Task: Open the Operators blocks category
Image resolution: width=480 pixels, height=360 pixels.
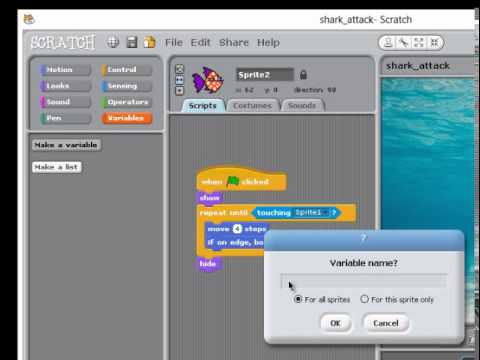Action: point(127,102)
